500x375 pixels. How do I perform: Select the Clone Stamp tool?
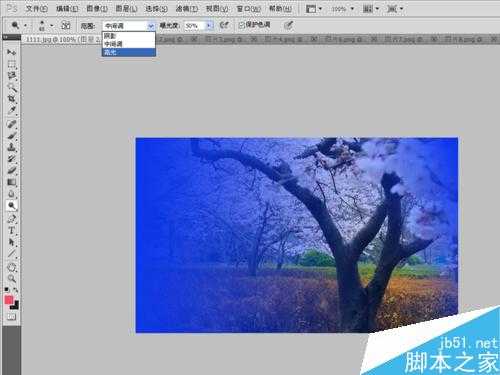11,147
